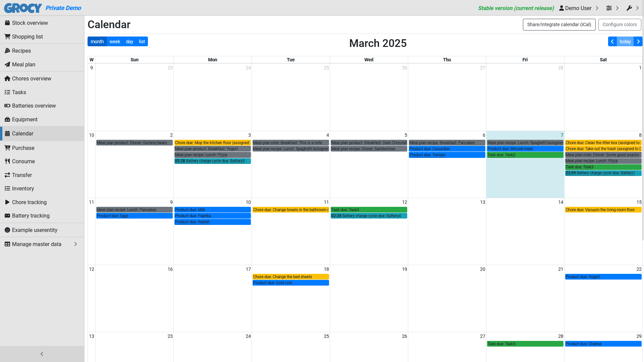Open Chore due: Change the bed sheets event
This screenshot has height=362, width=644.
pyautogui.click(x=291, y=277)
